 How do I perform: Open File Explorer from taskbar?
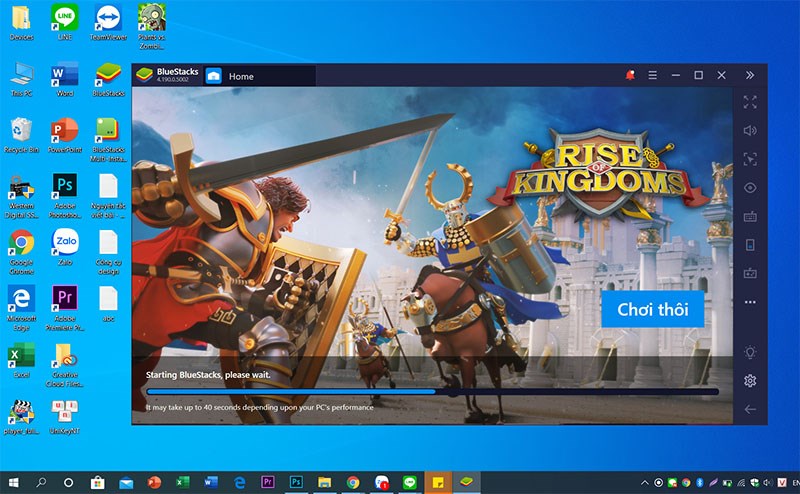click(x=324, y=482)
